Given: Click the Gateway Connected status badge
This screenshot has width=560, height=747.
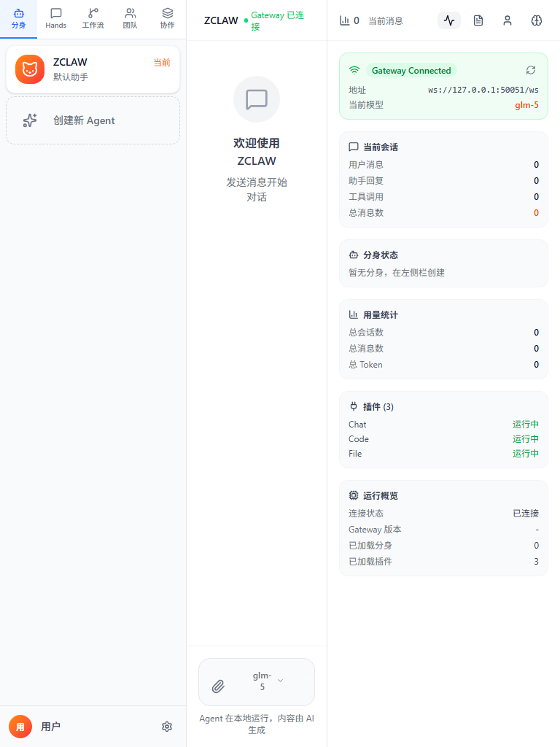Looking at the screenshot, I should [411, 71].
